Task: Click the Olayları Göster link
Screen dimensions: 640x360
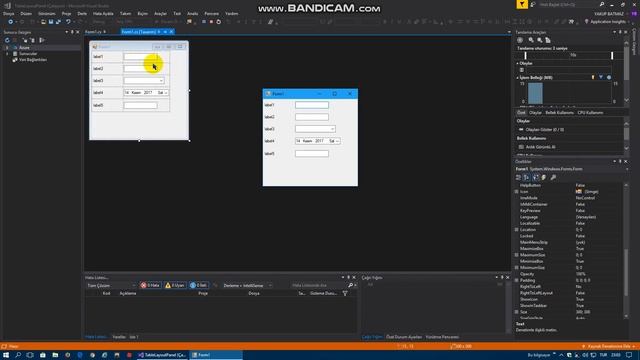Action: tap(544, 129)
